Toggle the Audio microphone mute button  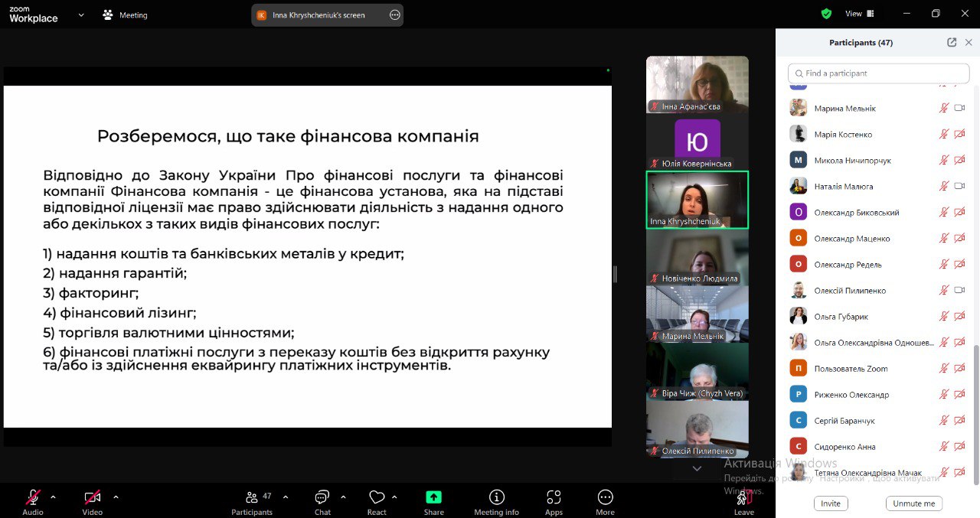point(33,497)
